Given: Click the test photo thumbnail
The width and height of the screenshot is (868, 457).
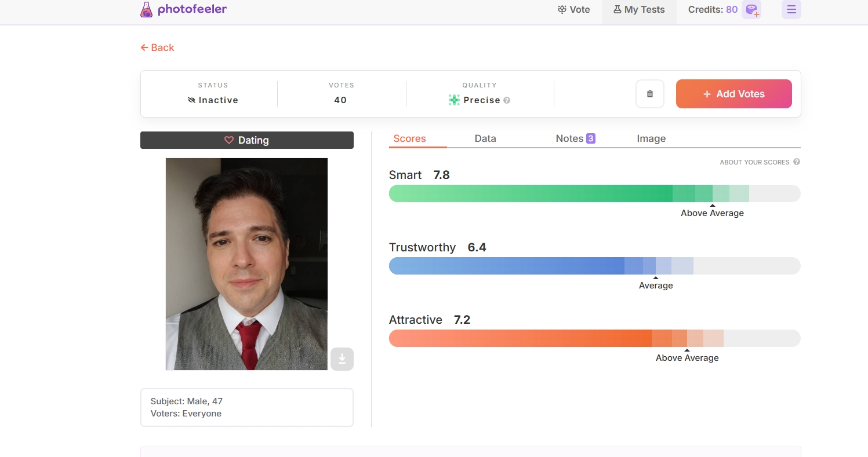Looking at the screenshot, I should click(x=246, y=264).
